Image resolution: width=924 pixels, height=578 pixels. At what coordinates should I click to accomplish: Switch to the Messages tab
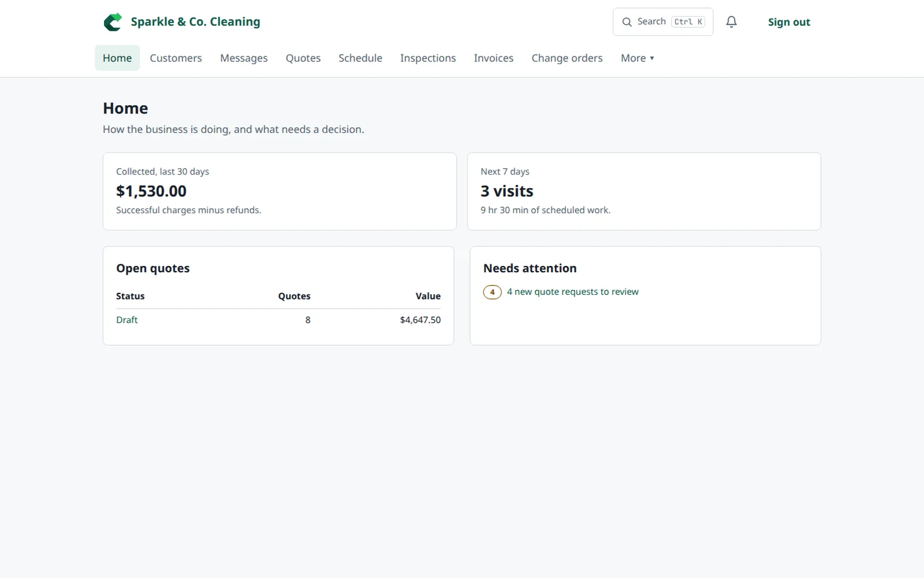tap(244, 58)
